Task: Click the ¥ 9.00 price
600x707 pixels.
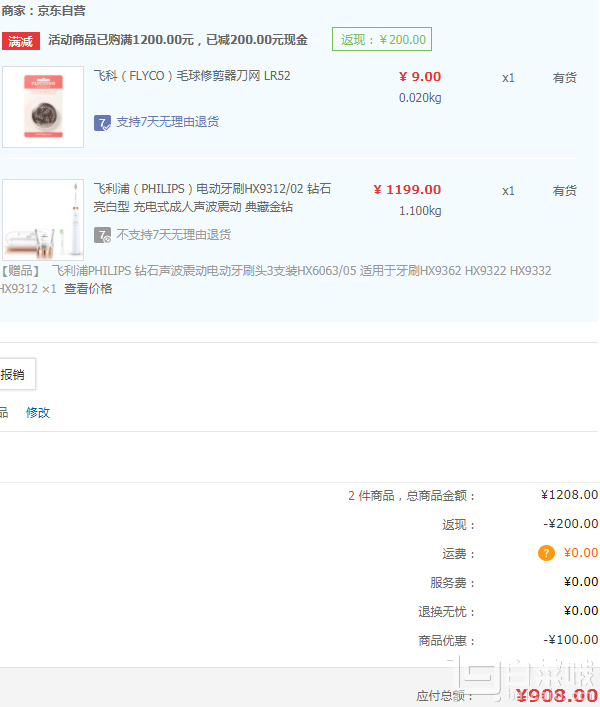Action: click(420, 77)
